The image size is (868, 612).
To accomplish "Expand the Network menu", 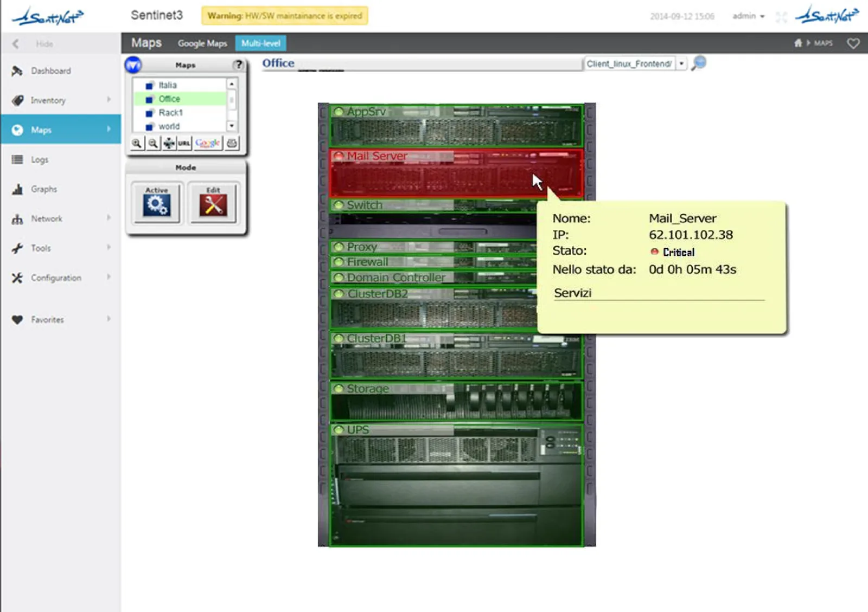I will pyautogui.click(x=61, y=218).
